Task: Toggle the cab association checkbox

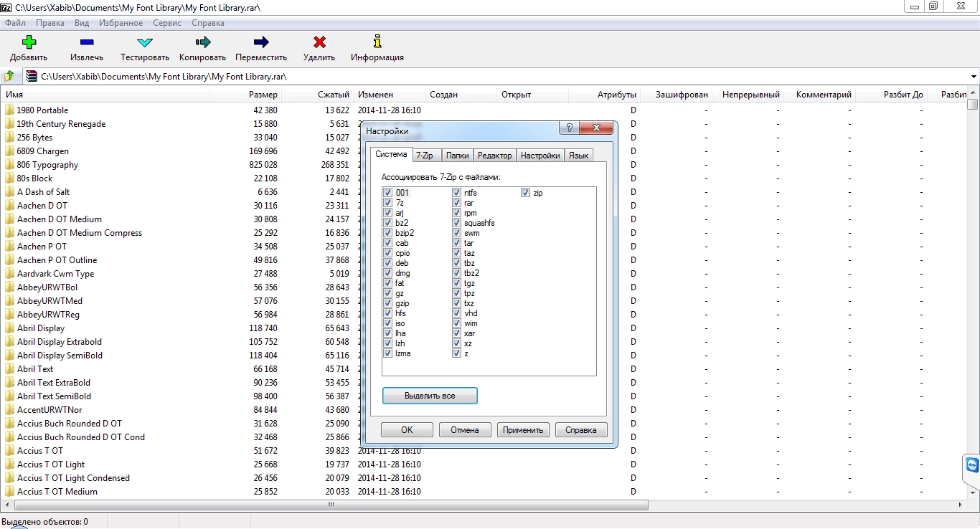Action: (x=388, y=243)
